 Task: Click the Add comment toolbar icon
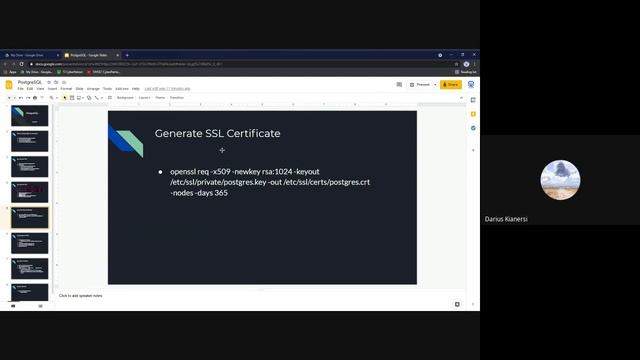click(110, 98)
